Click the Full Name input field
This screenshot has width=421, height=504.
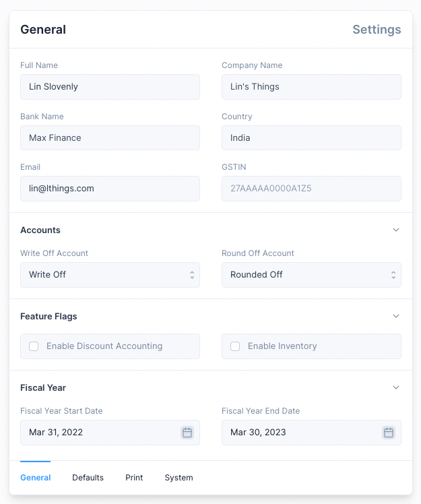110,87
